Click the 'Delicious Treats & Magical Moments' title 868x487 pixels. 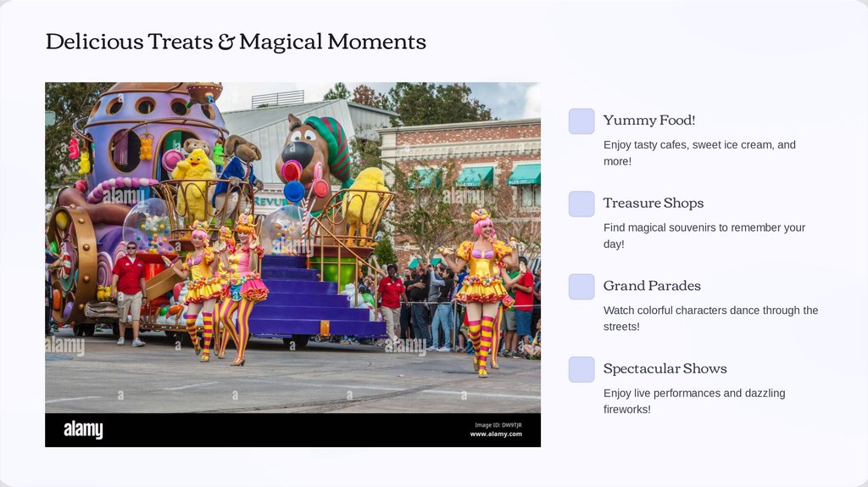click(x=236, y=42)
